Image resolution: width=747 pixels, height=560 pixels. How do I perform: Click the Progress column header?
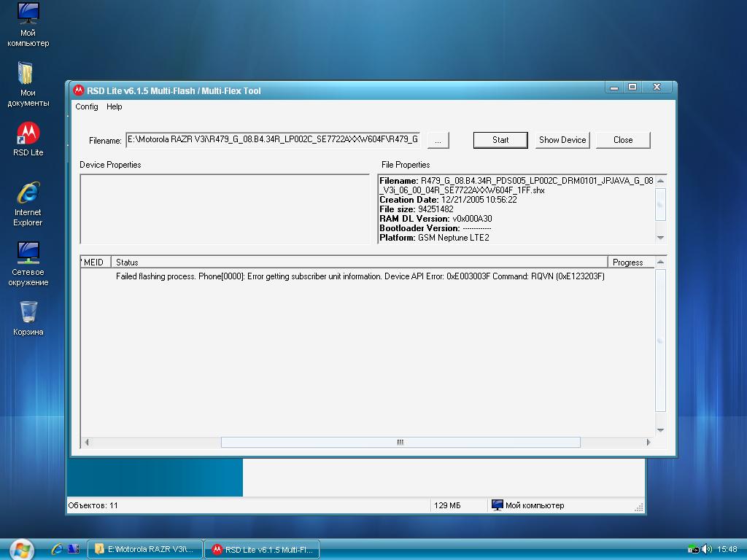(631, 262)
